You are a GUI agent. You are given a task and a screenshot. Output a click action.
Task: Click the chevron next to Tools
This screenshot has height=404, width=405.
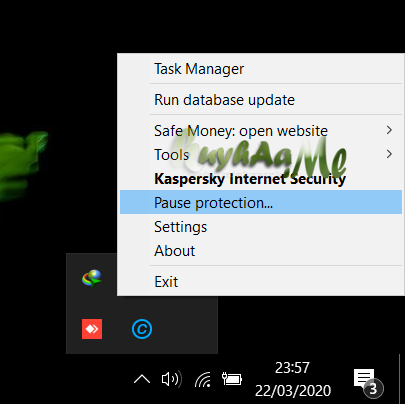tap(389, 154)
